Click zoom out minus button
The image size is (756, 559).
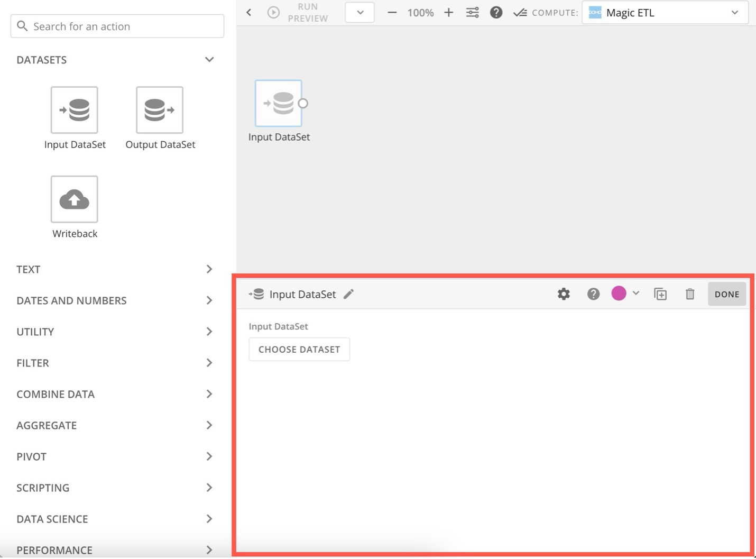tap(392, 13)
